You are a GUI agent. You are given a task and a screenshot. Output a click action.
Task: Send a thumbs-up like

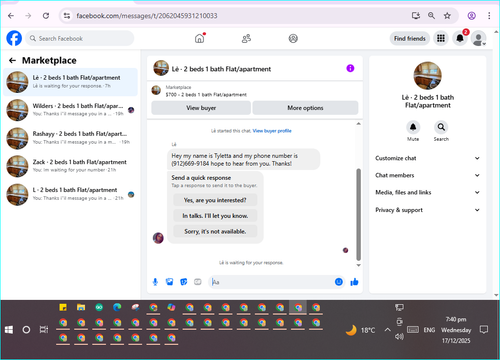[354, 282]
